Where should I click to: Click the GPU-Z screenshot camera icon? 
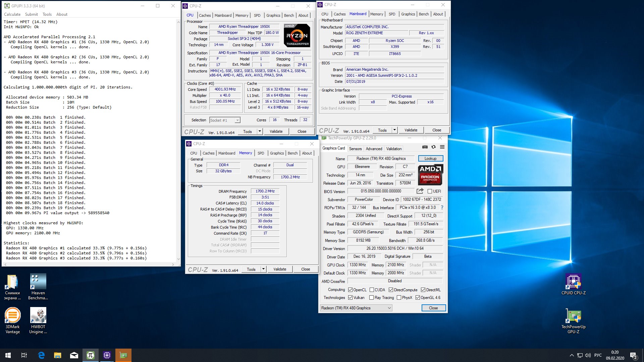[x=425, y=147]
